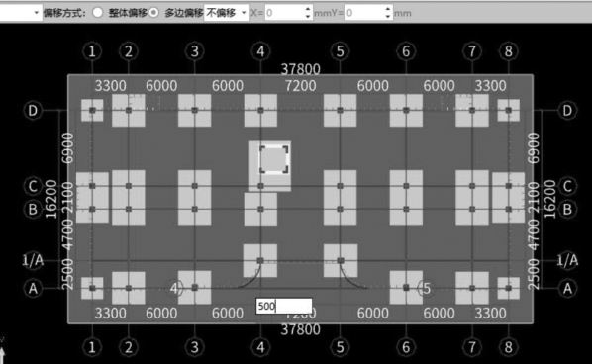Screen dimensions: 592x364
Task: Expand the leftmost toolbar dropdown arrow
Action: (37, 13)
